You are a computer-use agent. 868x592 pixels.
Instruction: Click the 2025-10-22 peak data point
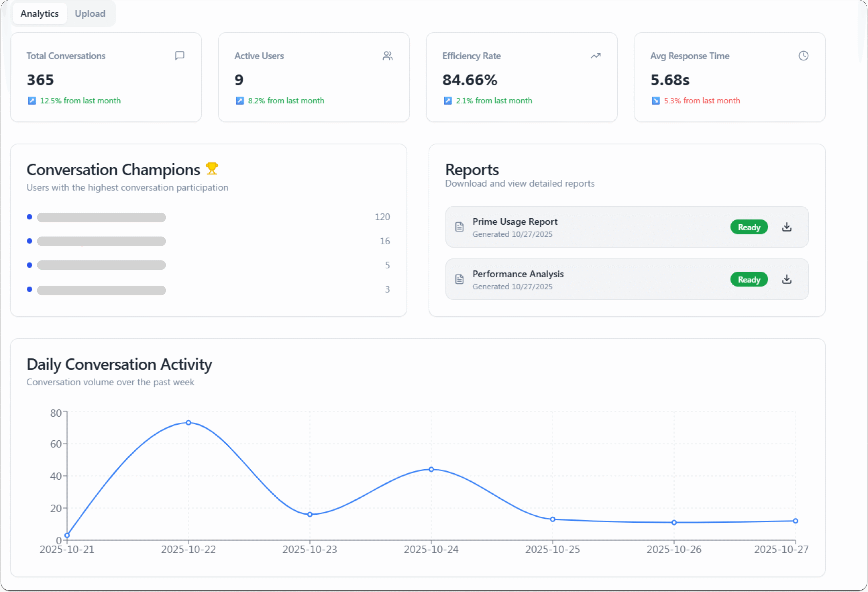coord(189,423)
